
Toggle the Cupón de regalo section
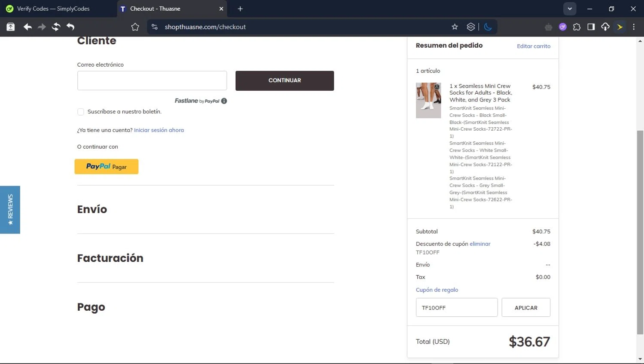pos(437,290)
